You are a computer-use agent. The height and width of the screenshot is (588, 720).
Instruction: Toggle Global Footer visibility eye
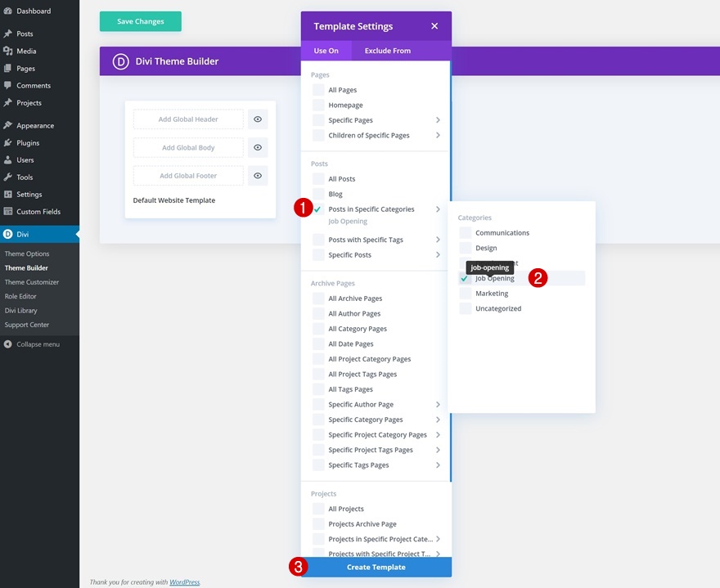(258, 176)
